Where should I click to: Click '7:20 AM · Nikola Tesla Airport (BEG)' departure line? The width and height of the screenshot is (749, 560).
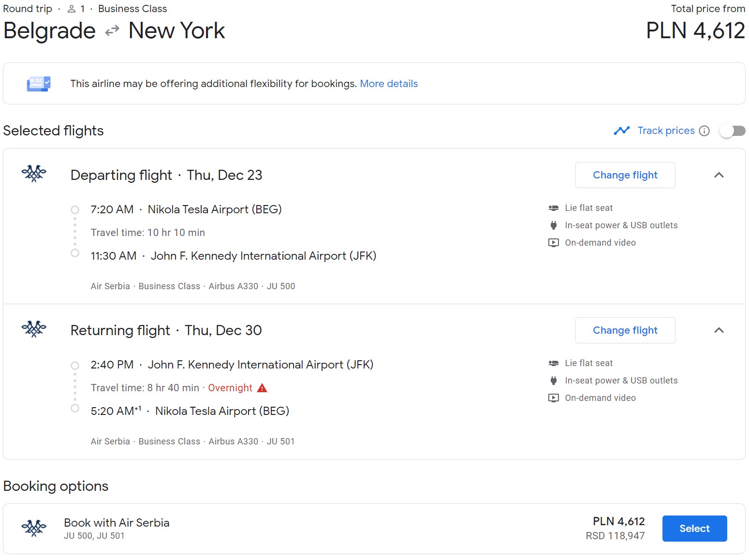tap(186, 209)
